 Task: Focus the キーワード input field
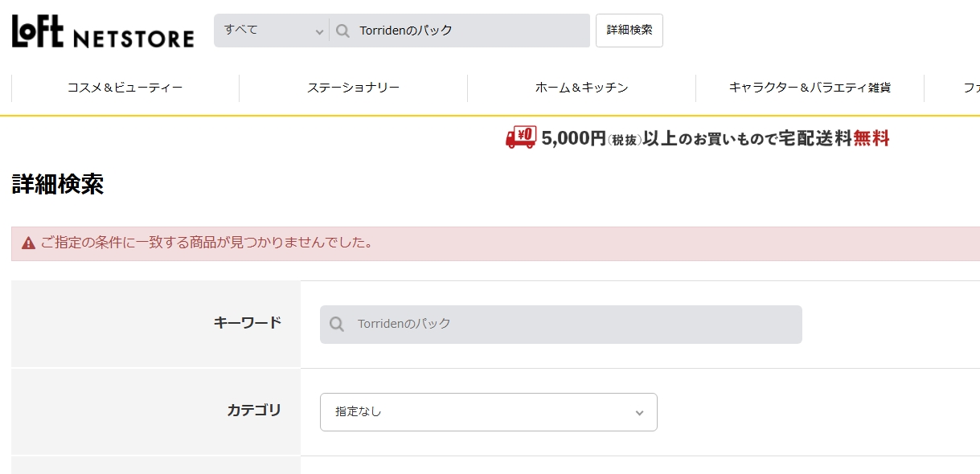(561, 325)
